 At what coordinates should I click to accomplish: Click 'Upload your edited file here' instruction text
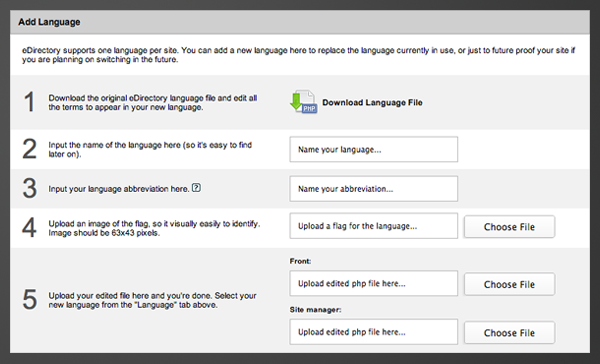(152, 300)
